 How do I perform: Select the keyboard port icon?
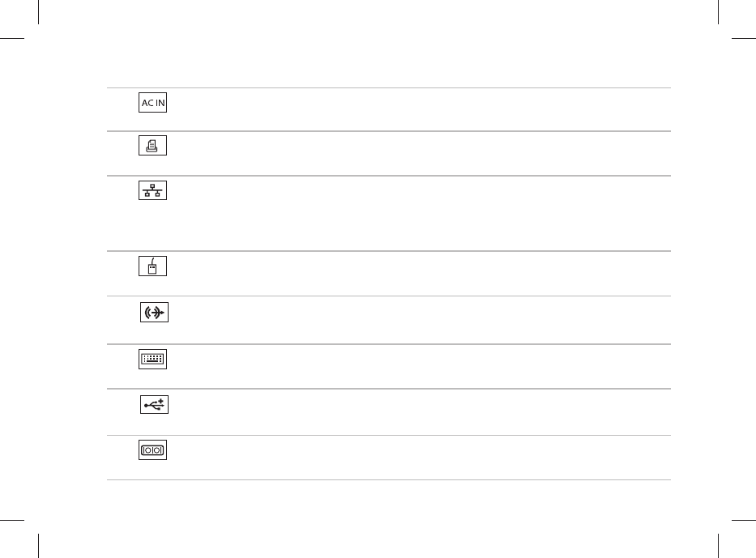pyautogui.click(x=153, y=359)
